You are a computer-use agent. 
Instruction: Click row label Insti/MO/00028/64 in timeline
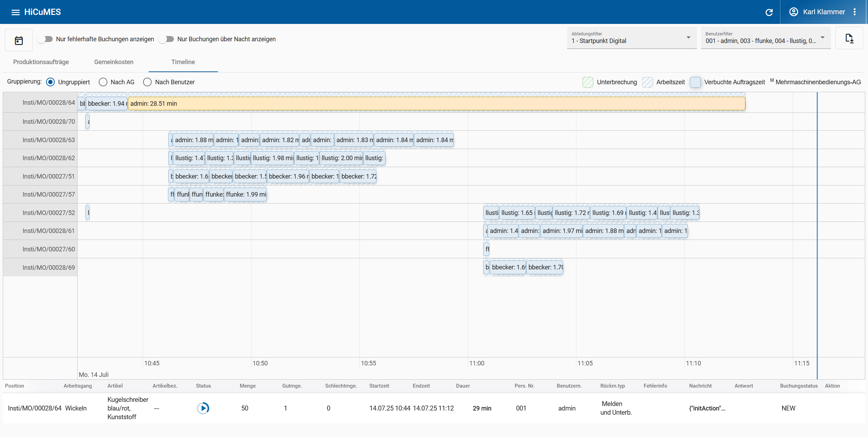click(48, 103)
